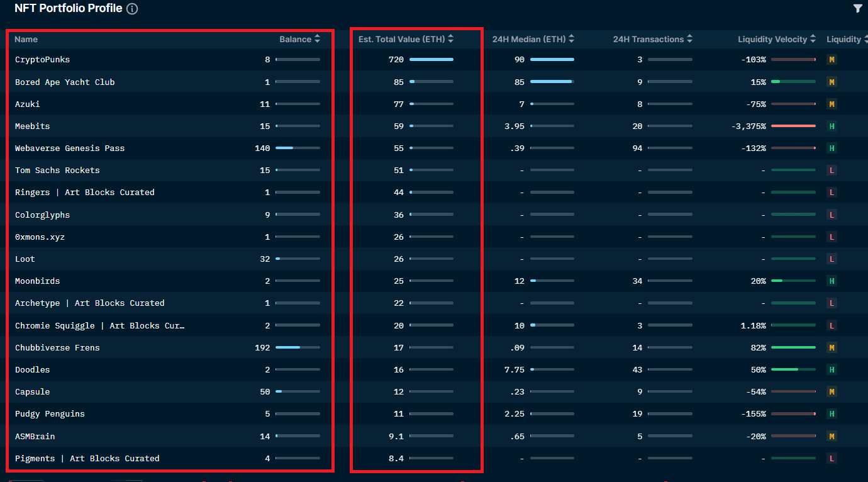Sort by 24H Transactions arrows
Viewport: 868px width, 482px height.
click(689, 39)
